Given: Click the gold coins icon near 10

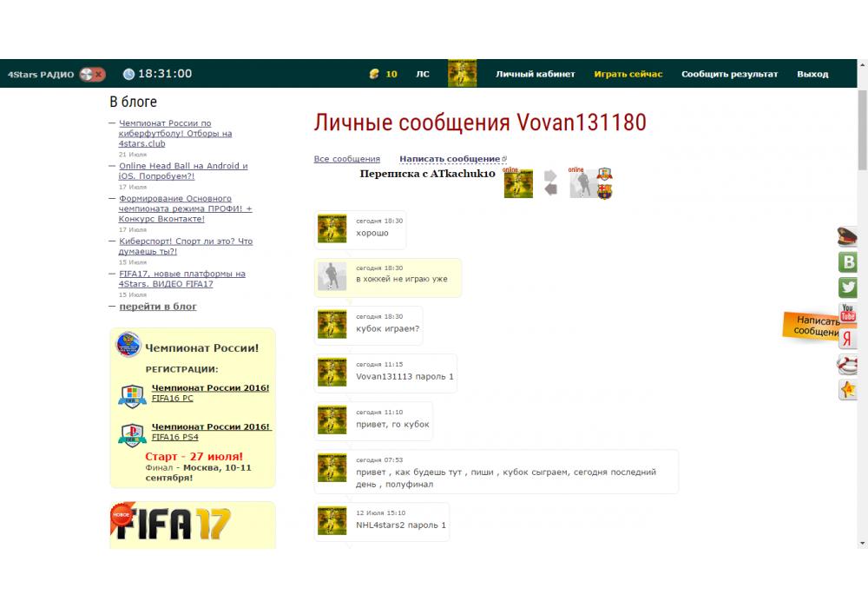Looking at the screenshot, I should tap(374, 74).
